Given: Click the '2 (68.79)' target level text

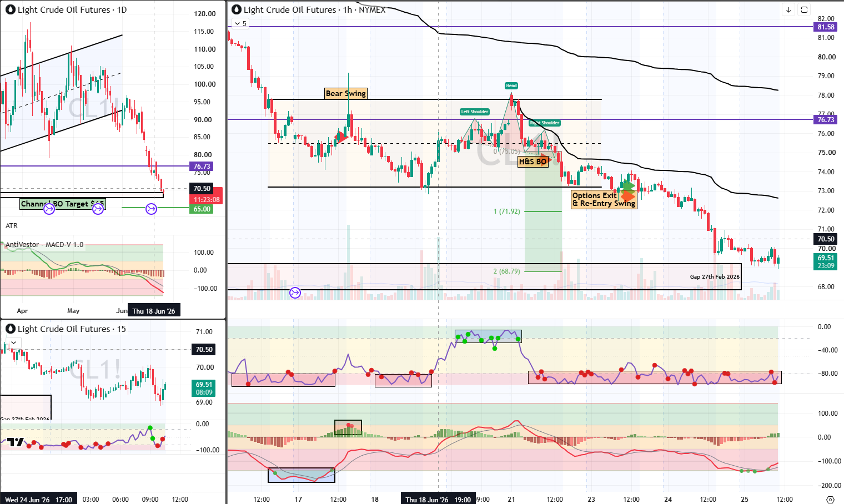Looking at the screenshot, I should pos(507,271).
